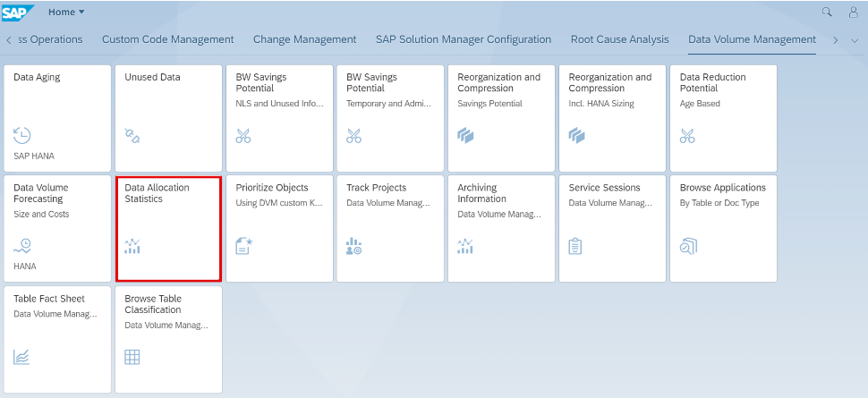
Task: Switch to Custom Code Management tab
Action: coord(167,39)
